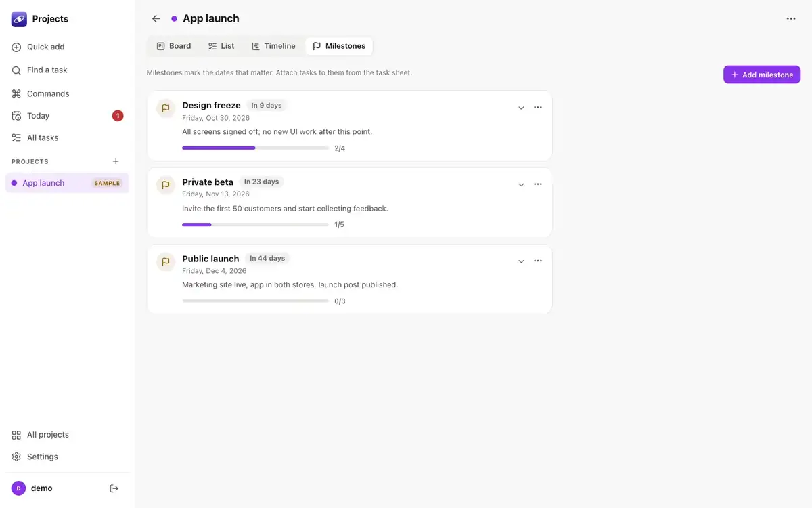Click the Design freeze flag icon

(x=166, y=108)
